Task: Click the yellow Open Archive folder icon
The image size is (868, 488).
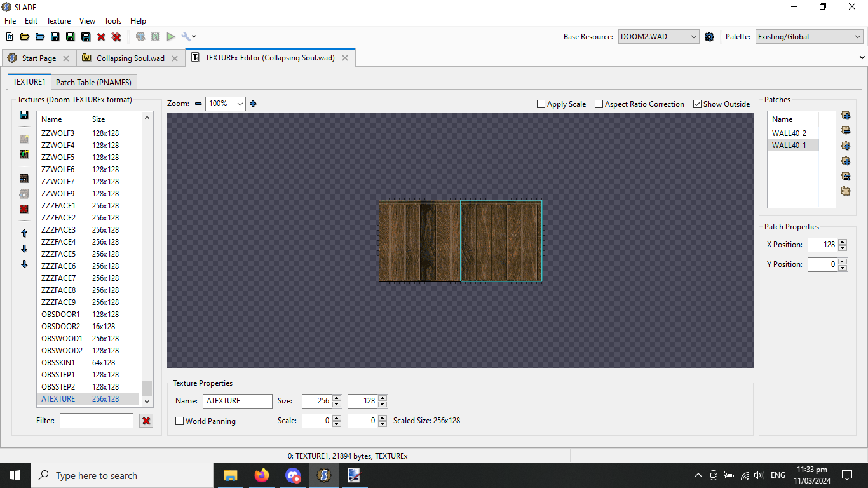Action: coord(25,37)
